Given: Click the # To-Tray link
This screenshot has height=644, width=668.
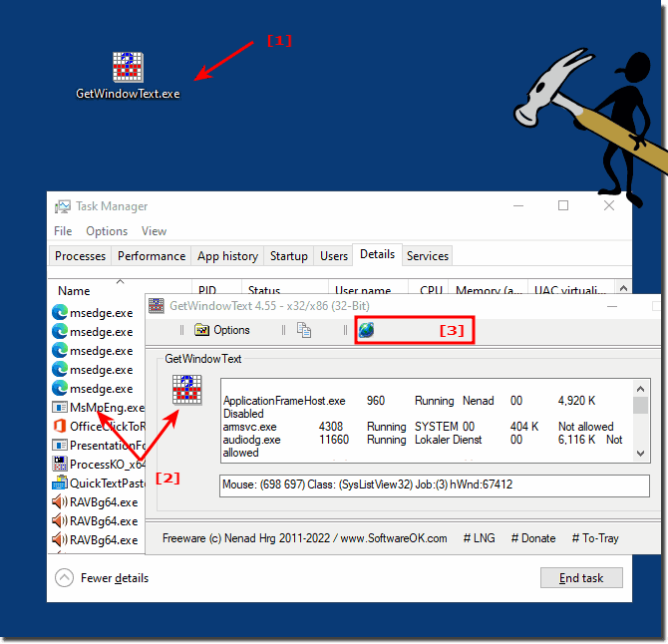Looking at the screenshot, I should pos(595,538).
